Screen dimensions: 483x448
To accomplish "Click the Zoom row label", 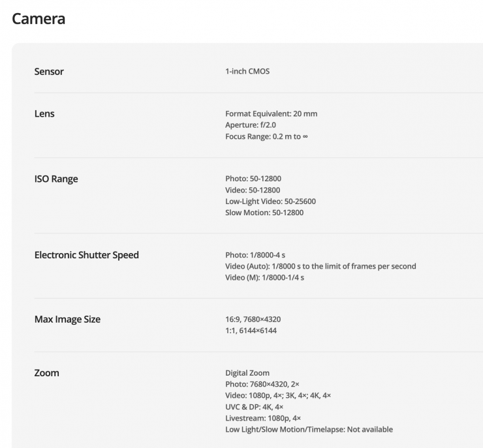I will (x=46, y=373).
